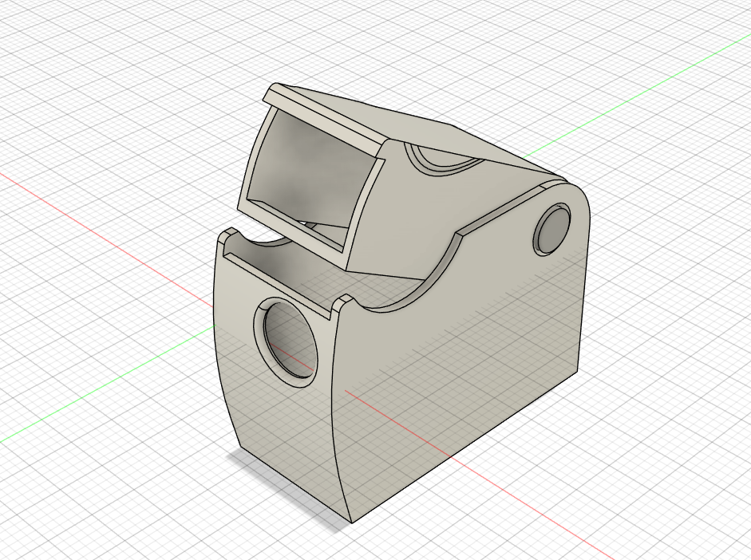Click the model's shadow on the ground

[287, 488]
